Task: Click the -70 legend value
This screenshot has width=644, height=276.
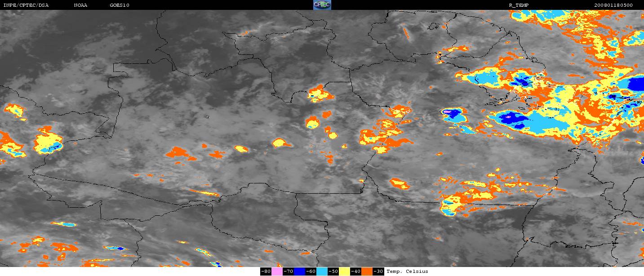Action: (x=288, y=272)
